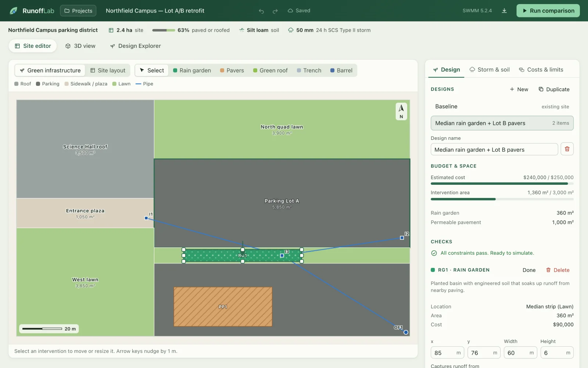The height and width of the screenshot is (368, 588).
Task: Choose the Rain garden tool
Action: 192,70
